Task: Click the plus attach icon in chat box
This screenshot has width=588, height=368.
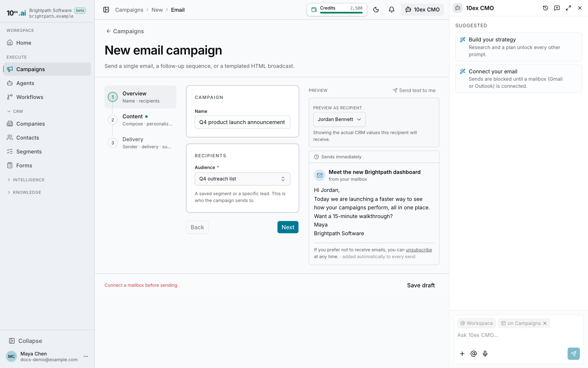Action: click(462, 354)
